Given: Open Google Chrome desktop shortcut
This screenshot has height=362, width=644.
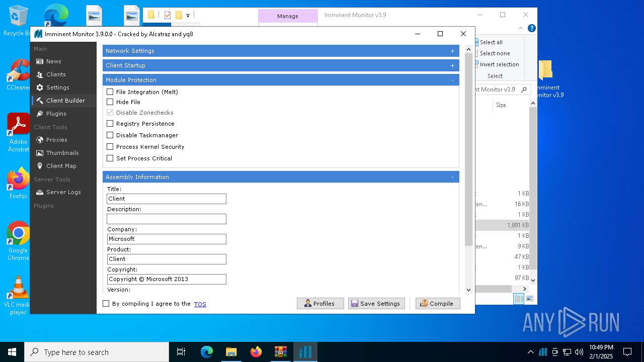Looking at the screenshot, I should (x=18, y=241).
